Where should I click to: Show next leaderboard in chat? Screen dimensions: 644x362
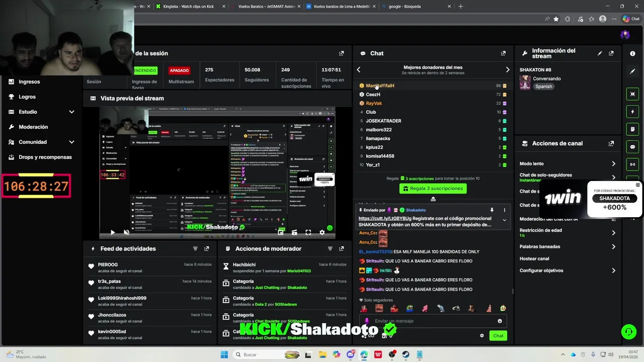[508, 70]
